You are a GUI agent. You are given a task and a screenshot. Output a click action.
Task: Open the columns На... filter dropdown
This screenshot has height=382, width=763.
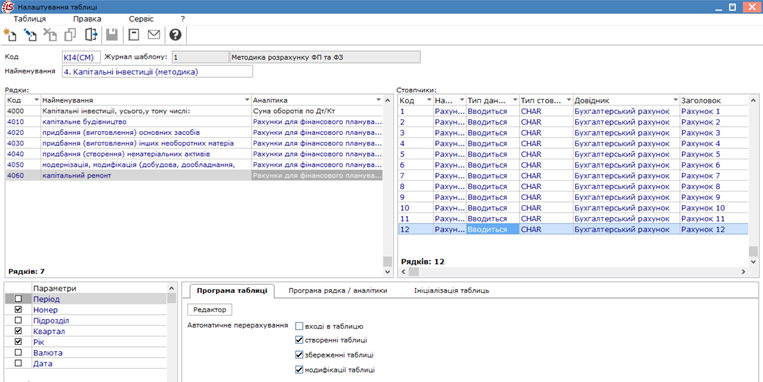[x=462, y=100]
